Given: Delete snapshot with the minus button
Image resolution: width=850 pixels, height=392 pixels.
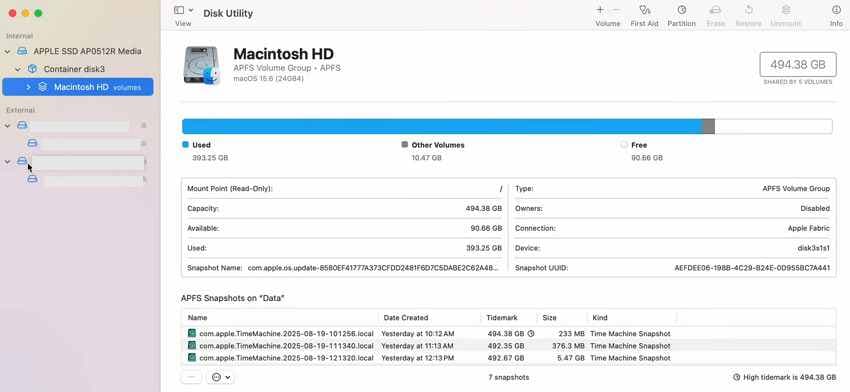Looking at the screenshot, I should click(x=191, y=377).
